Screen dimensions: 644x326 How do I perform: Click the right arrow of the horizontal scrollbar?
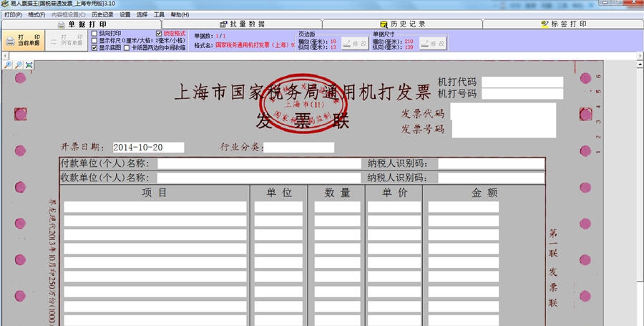[640, 55]
